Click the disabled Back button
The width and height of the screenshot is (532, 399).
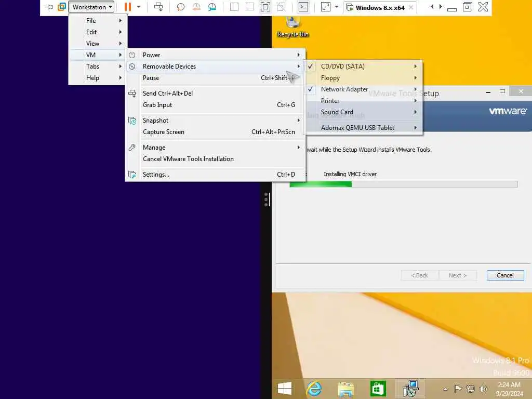pyautogui.click(x=420, y=275)
